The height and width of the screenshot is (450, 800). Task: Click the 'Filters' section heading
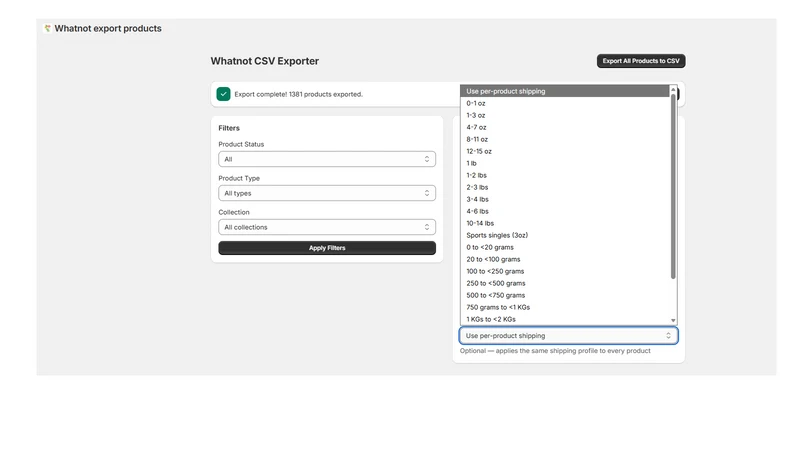click(x=229, y=128)
